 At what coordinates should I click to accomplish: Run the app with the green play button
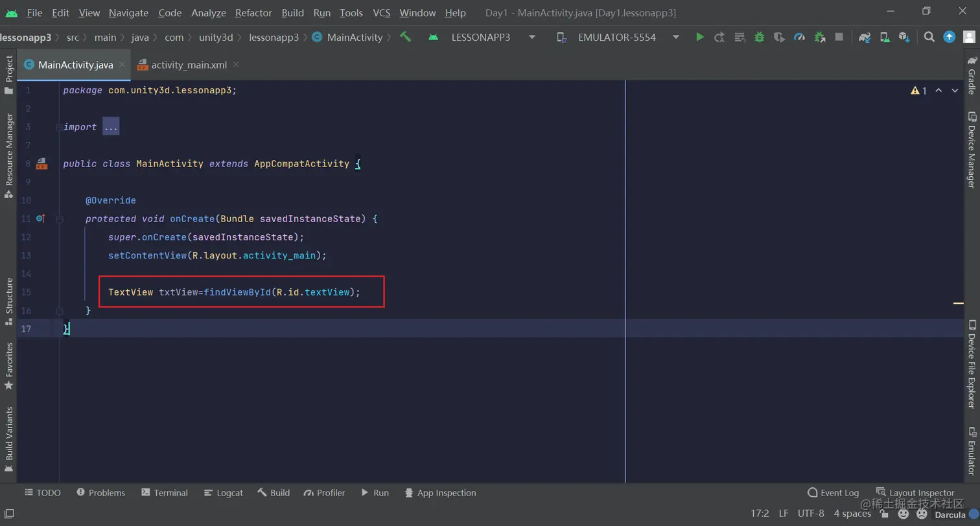(x=699, y=37)
